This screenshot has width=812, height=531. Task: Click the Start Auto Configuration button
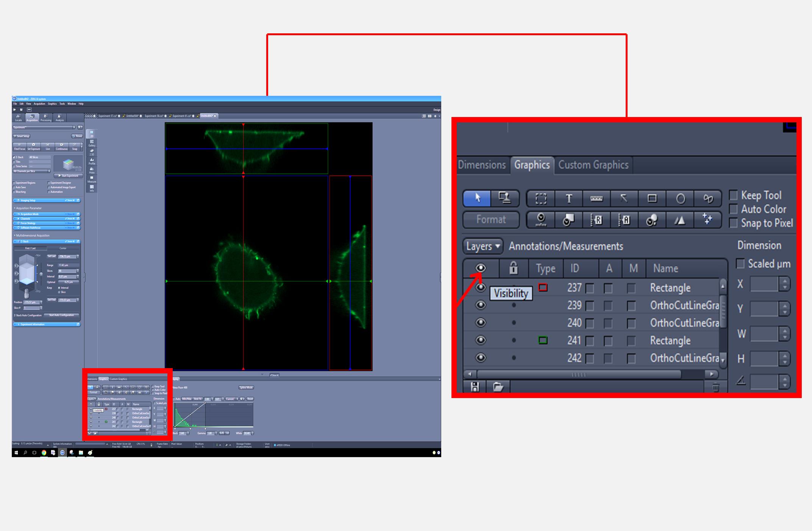(x=62, y=315)
